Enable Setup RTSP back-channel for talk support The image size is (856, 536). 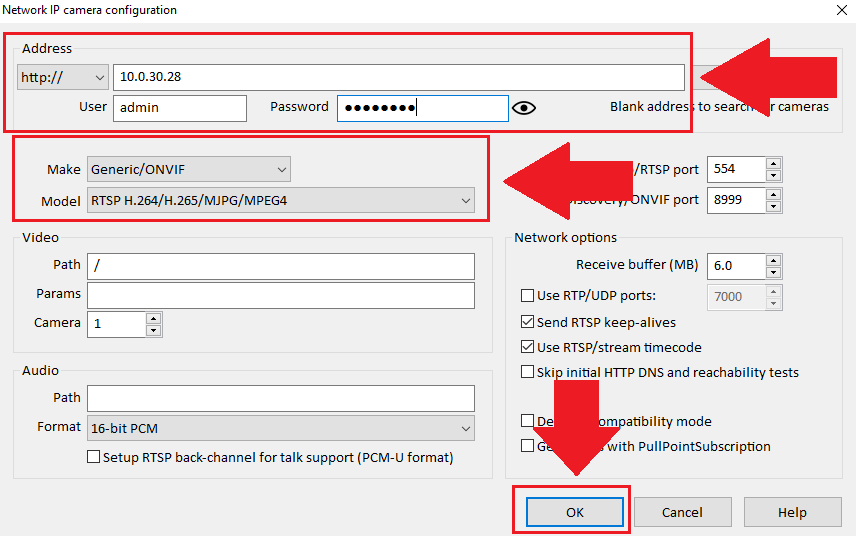[x=94, y=457]
